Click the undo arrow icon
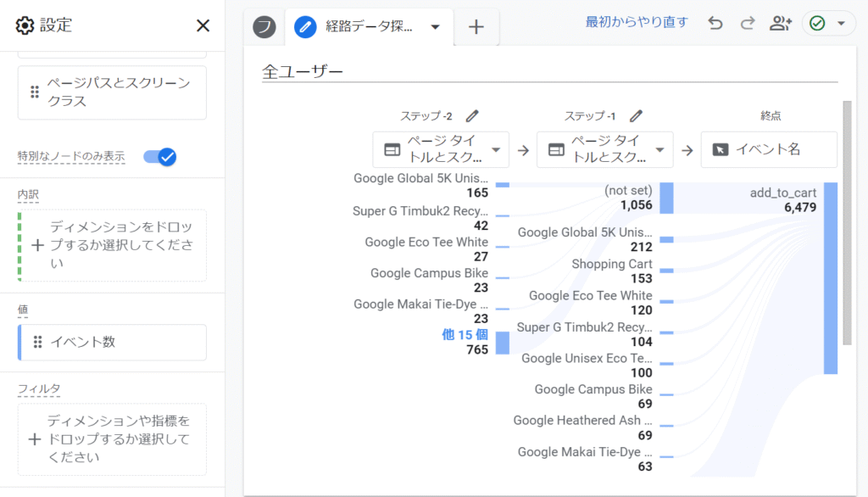Screen dimensions: 868x497 [x=715, y=23]
